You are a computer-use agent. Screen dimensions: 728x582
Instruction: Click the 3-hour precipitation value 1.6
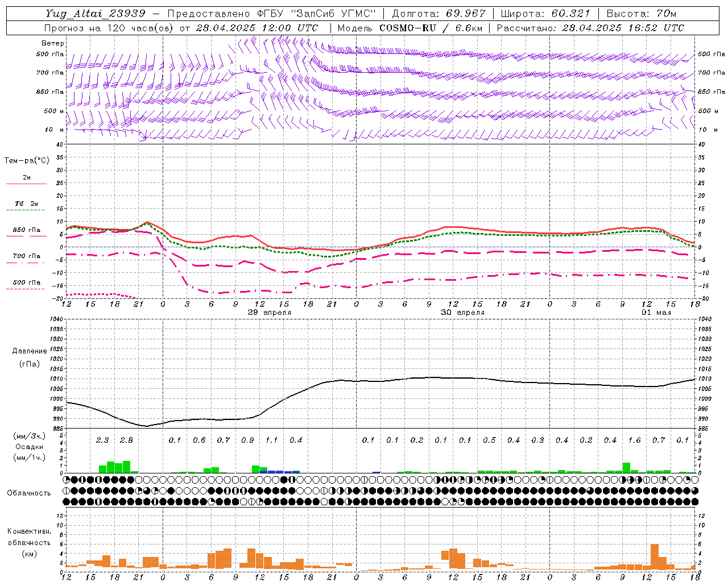(x=634, y=440)
